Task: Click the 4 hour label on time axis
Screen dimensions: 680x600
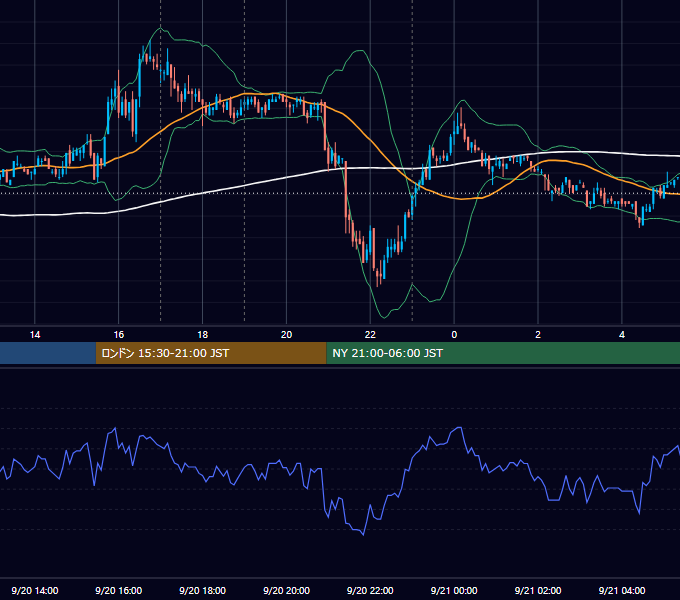Action: click(622, 335)
